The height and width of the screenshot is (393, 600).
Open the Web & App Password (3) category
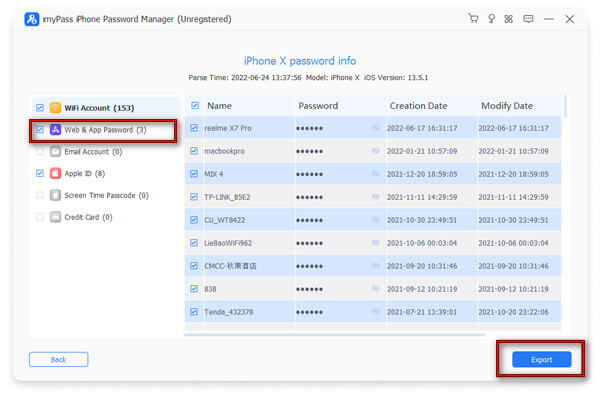(x=105, y=130)
